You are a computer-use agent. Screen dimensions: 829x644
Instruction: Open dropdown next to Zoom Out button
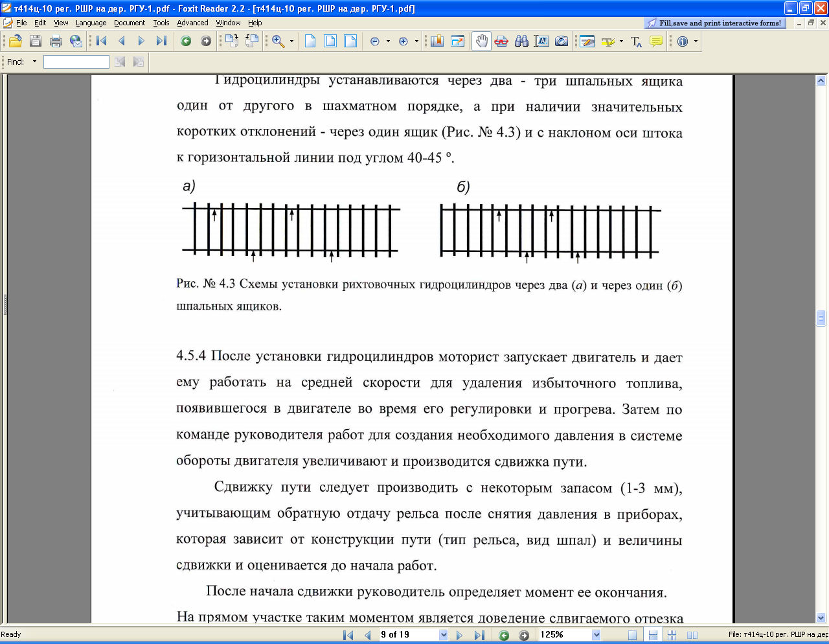pyautogui.click(x=388, y=41)
